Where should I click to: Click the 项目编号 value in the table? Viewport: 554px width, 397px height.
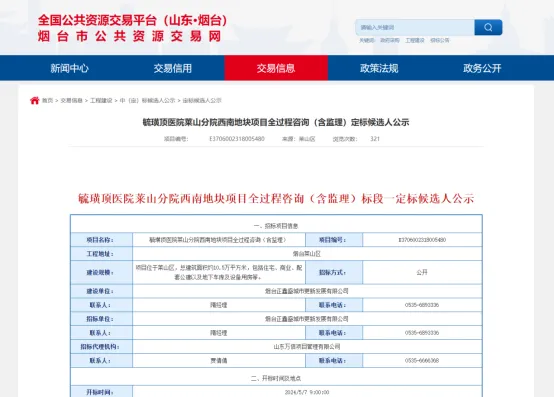[422, 240]
